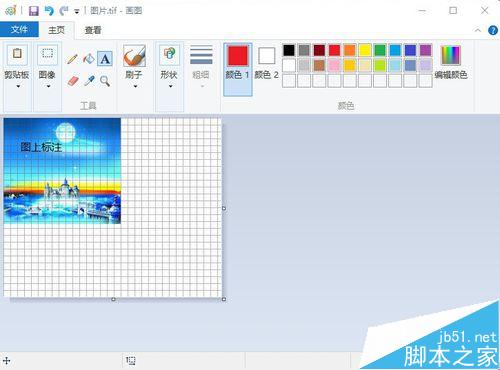Click the cursor position icon in status bar
The image size is (500, 370).
7,360
